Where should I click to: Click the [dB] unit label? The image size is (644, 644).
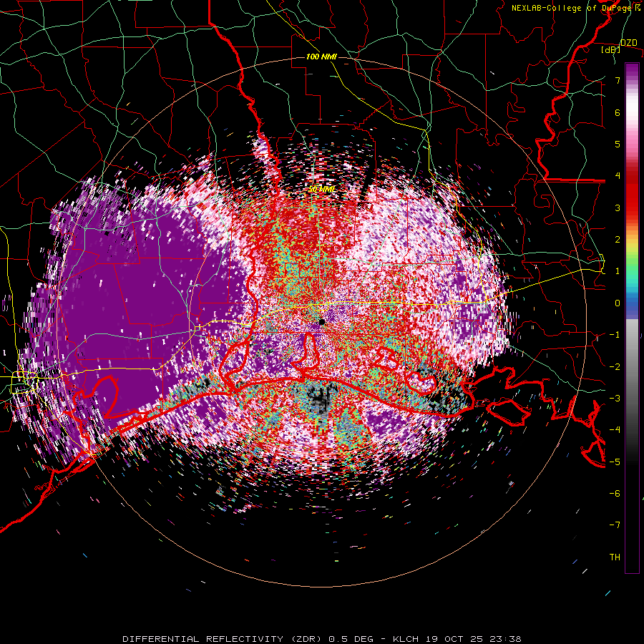(x=611, y=50)
